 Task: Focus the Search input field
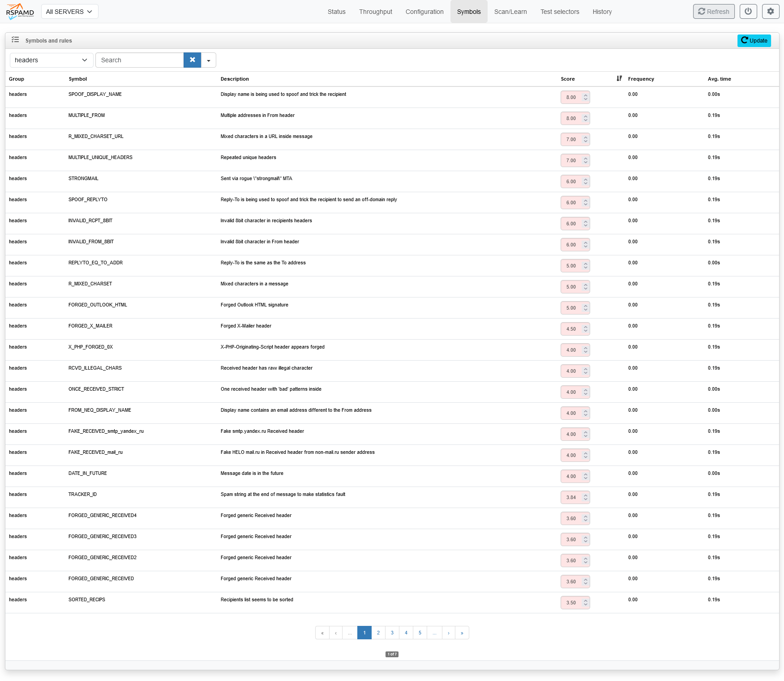140,60
